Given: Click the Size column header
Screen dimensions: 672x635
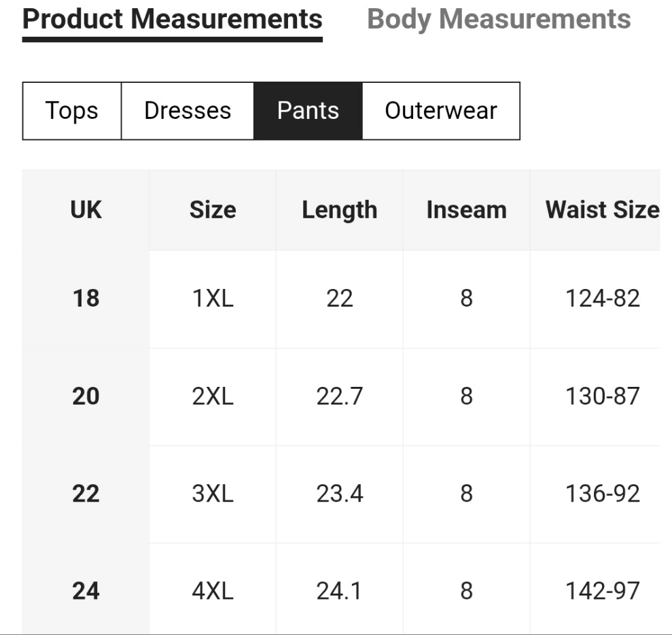Looking at the screenshot, I should (x=213, y=210).
